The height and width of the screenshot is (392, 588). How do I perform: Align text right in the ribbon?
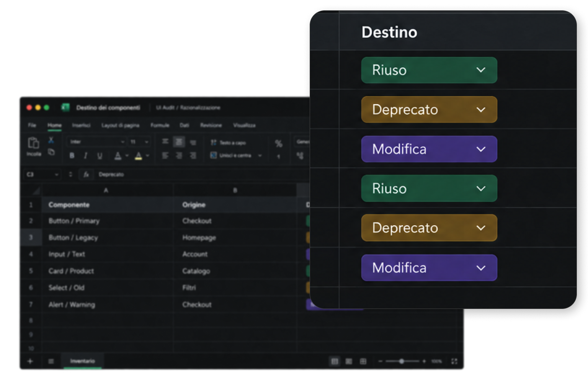[193, 155]
